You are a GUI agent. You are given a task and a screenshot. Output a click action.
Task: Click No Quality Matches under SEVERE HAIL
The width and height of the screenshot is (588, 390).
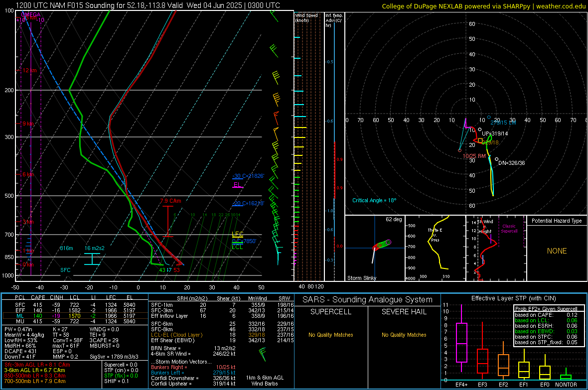pyautogui.click(x=404, y=335)
